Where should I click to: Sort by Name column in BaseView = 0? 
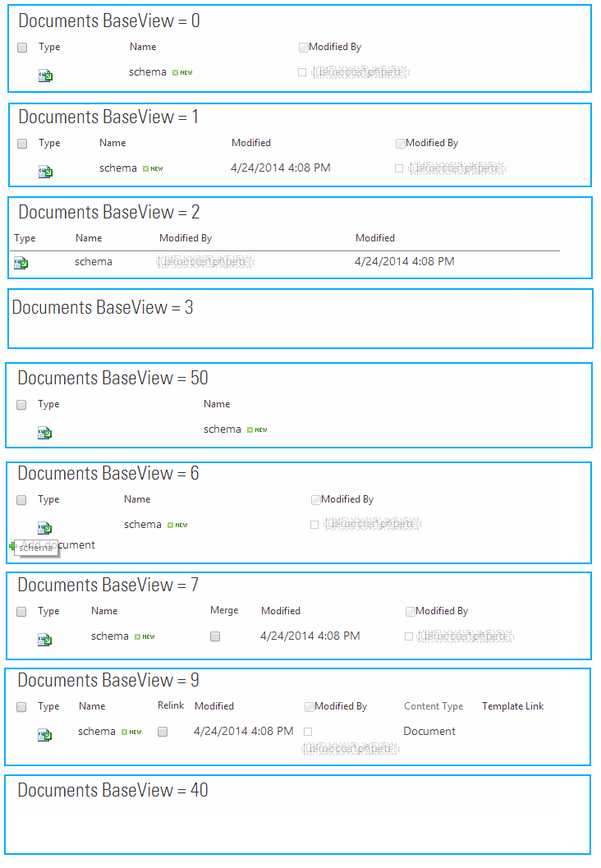point(143,47)
